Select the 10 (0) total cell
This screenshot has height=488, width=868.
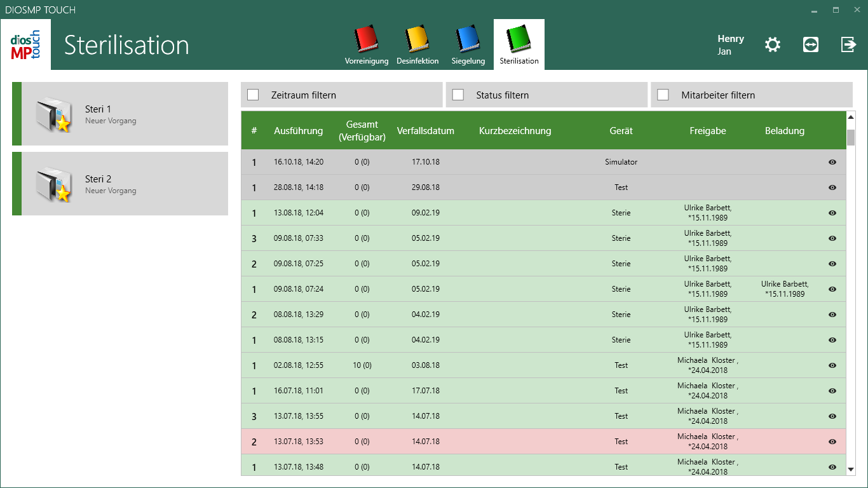click(x=362, y=365)
